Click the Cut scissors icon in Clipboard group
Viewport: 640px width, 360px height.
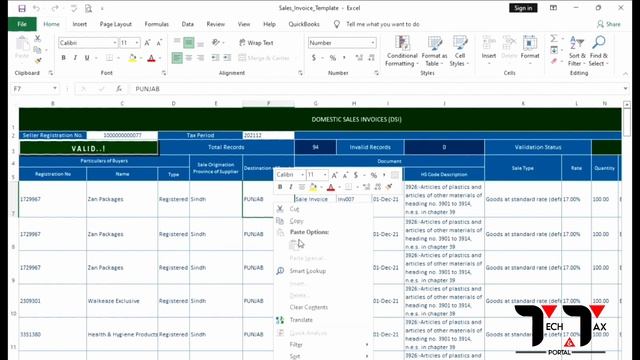[x=38, y=38]
